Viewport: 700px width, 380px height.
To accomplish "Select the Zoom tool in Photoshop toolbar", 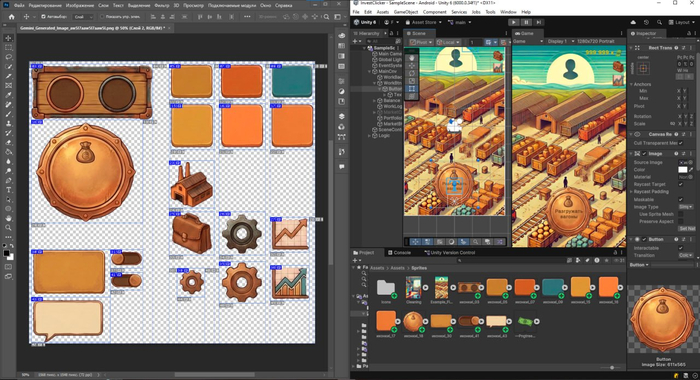I will [x=8, y=227].
